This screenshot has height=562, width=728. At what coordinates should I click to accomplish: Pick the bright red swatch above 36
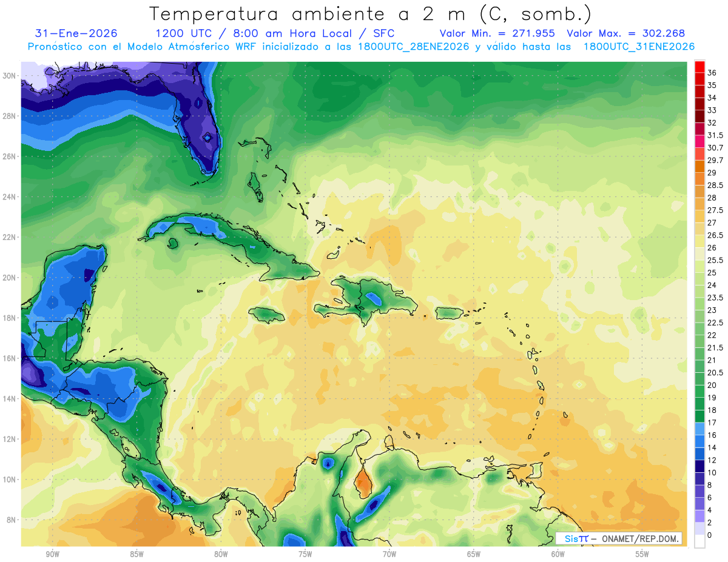pyautogui.click(x=699, y=67)
